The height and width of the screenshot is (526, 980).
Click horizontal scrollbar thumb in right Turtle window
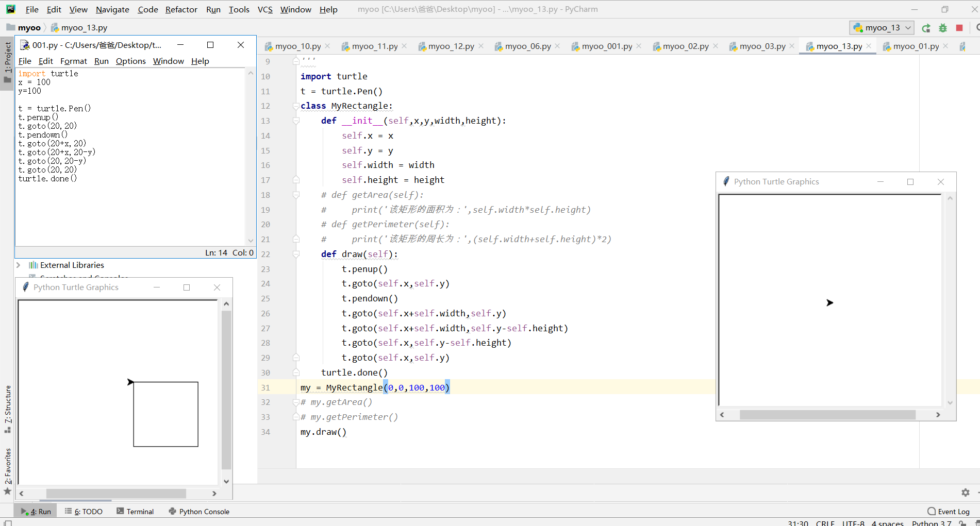[827, 415]
